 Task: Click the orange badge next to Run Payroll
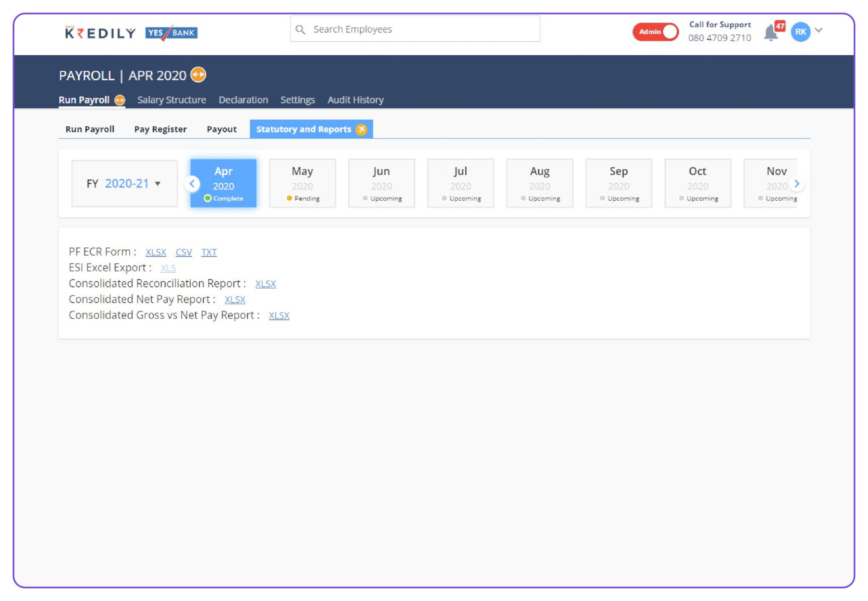pos(120,100)
